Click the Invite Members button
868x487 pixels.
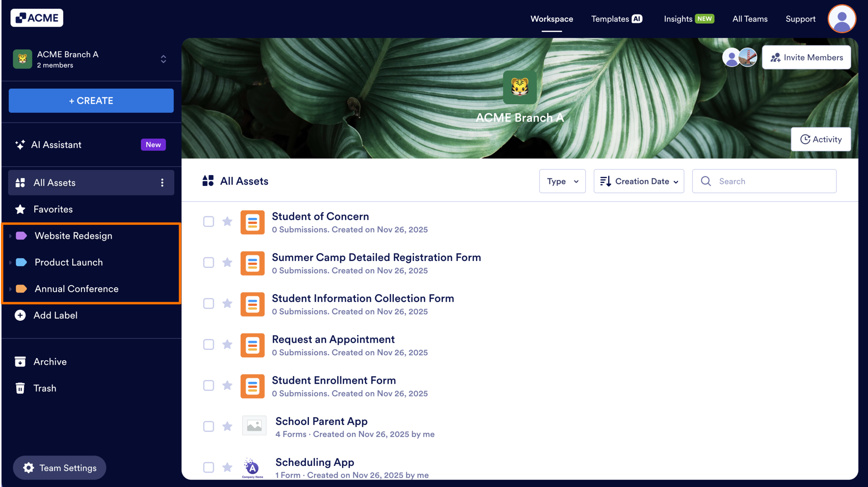807,57
